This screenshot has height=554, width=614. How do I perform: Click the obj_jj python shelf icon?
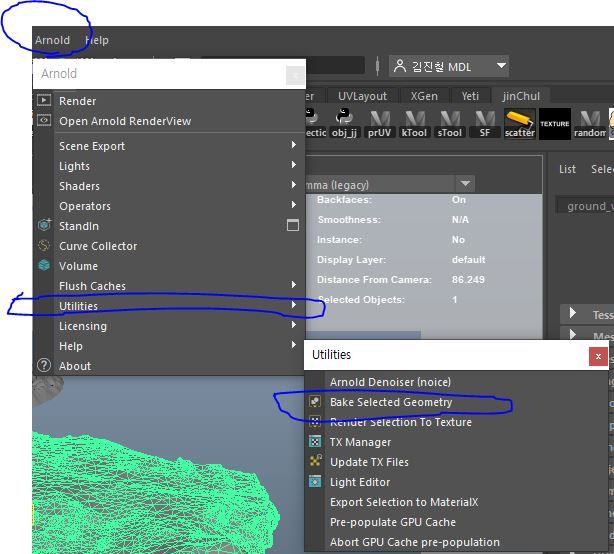344,123
